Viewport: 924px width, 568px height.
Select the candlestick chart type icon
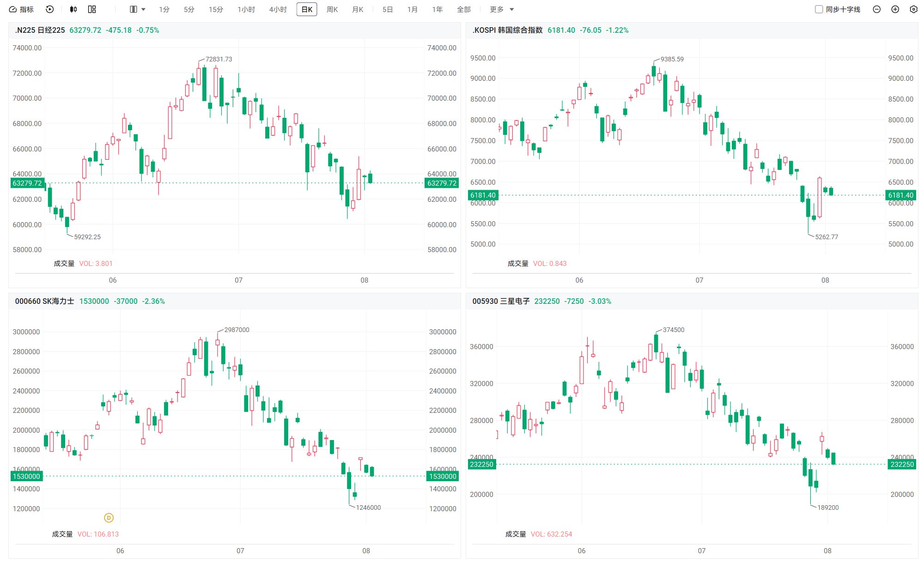(73, 9)
